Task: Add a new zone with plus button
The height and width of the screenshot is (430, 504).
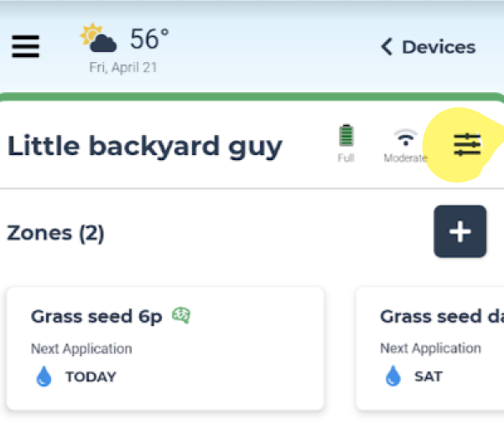Action: coord(460,231)
